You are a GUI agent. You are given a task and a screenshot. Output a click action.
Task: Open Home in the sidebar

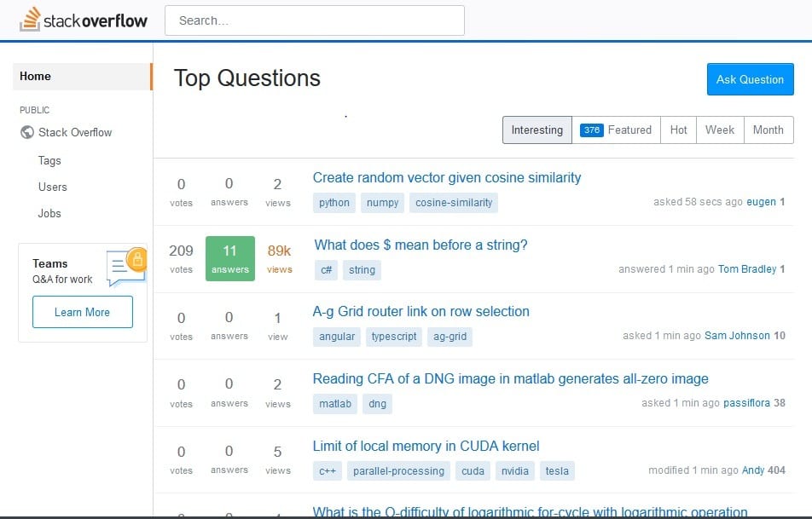[x=34, y=76]
